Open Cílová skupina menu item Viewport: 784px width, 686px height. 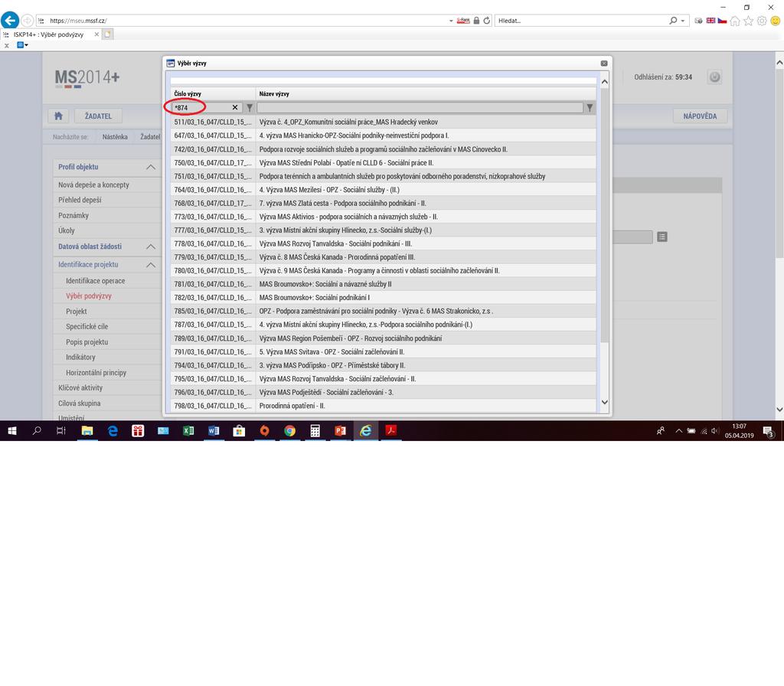point(79,403)
